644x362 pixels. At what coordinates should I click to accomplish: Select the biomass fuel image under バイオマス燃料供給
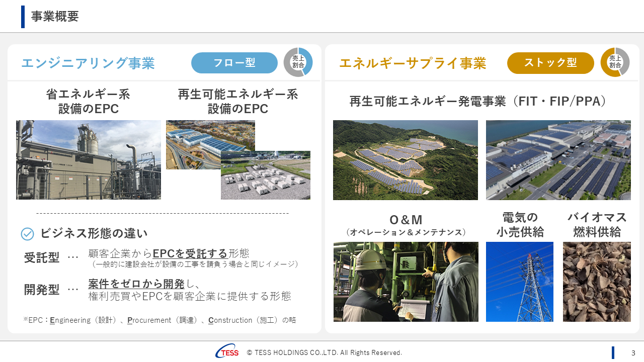click(x=597, y=282)
